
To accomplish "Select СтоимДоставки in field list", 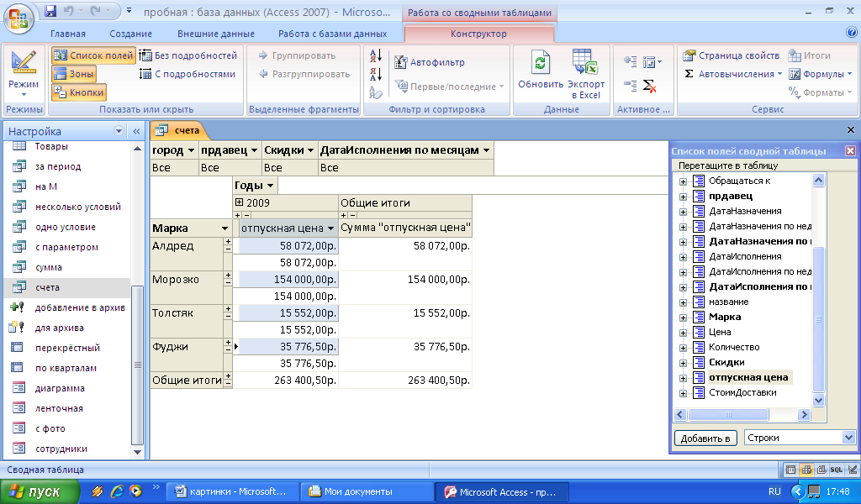I will 742,392.
